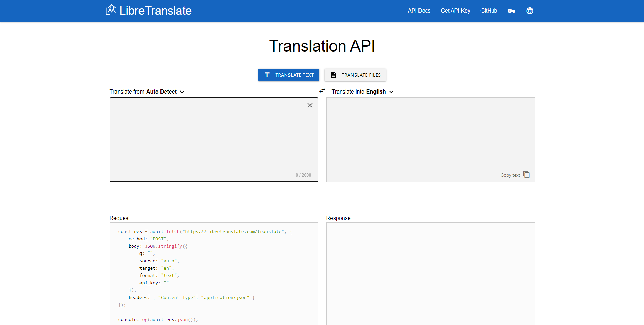Click the LibreTranslate title text
The width and height of the screenshot is (644, 325).
(155, 11)
